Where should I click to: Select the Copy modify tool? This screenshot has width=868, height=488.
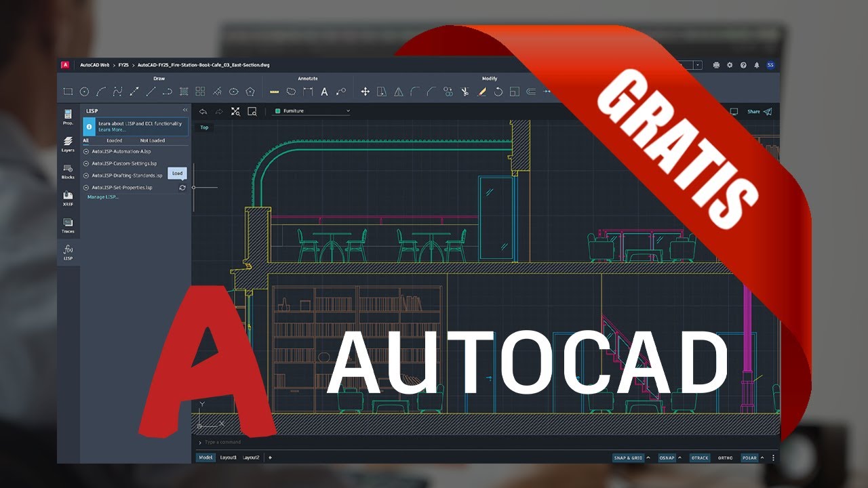[x=448, y=91]
